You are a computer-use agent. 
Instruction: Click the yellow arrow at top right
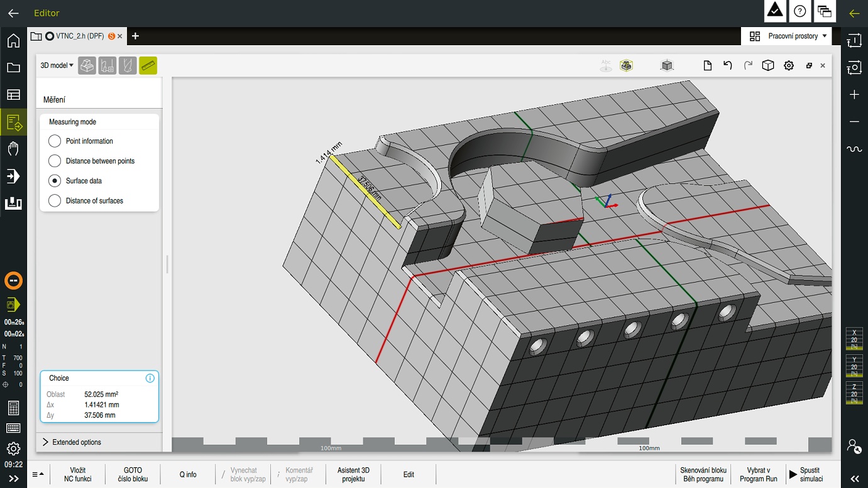click(854, 13)
